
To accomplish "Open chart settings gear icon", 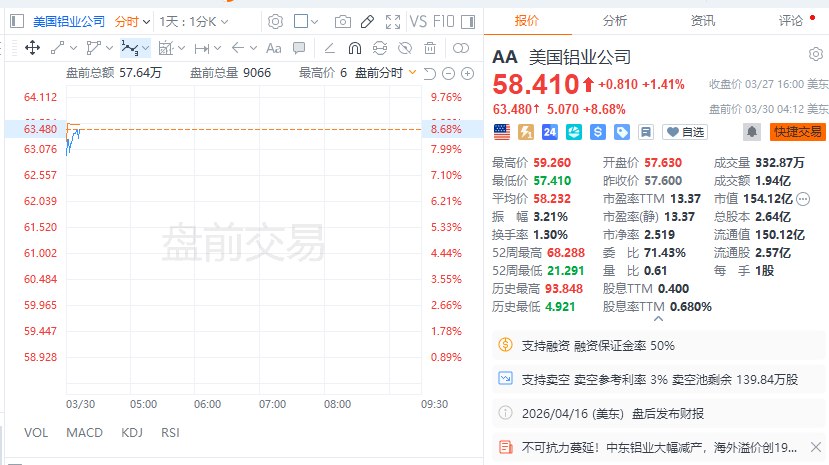I will click(x=275, y=21).
